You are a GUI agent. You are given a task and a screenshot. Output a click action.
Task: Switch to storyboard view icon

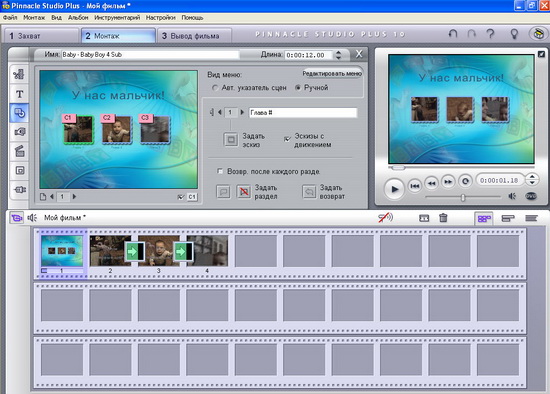point(484,219)
